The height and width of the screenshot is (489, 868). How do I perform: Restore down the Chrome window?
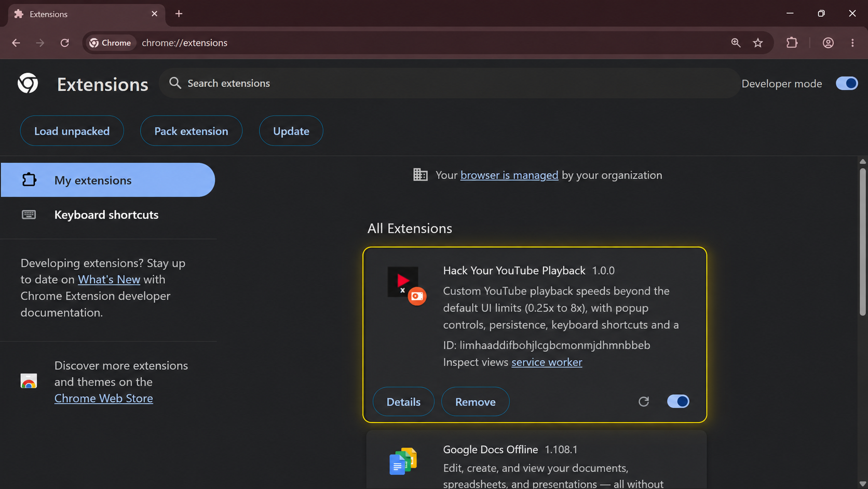pyautogui.click(x=821, y=14)
